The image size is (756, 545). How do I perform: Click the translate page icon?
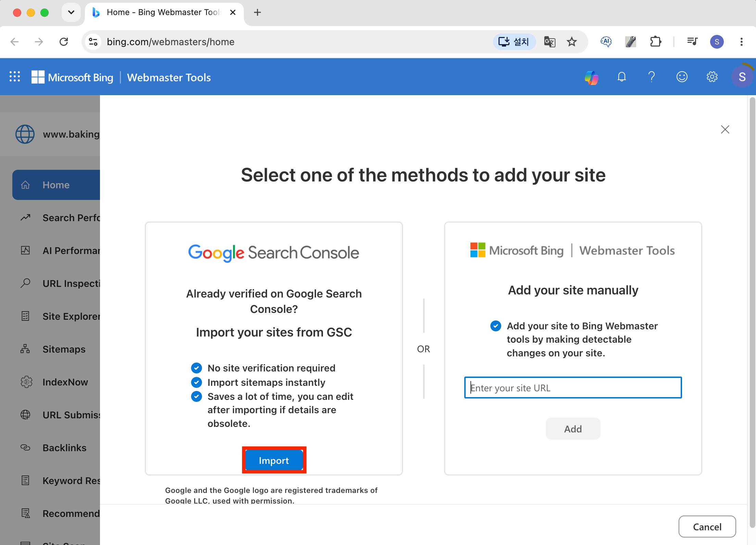(x=550, y=42)
